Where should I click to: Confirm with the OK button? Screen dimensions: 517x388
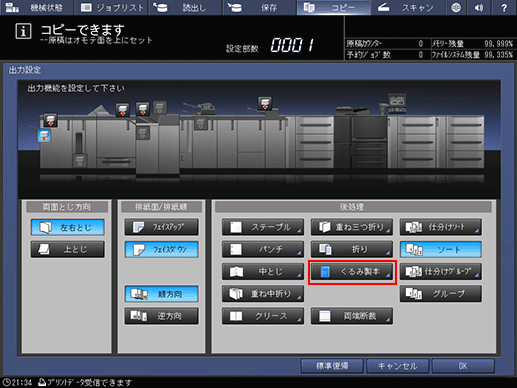[463, 366]
